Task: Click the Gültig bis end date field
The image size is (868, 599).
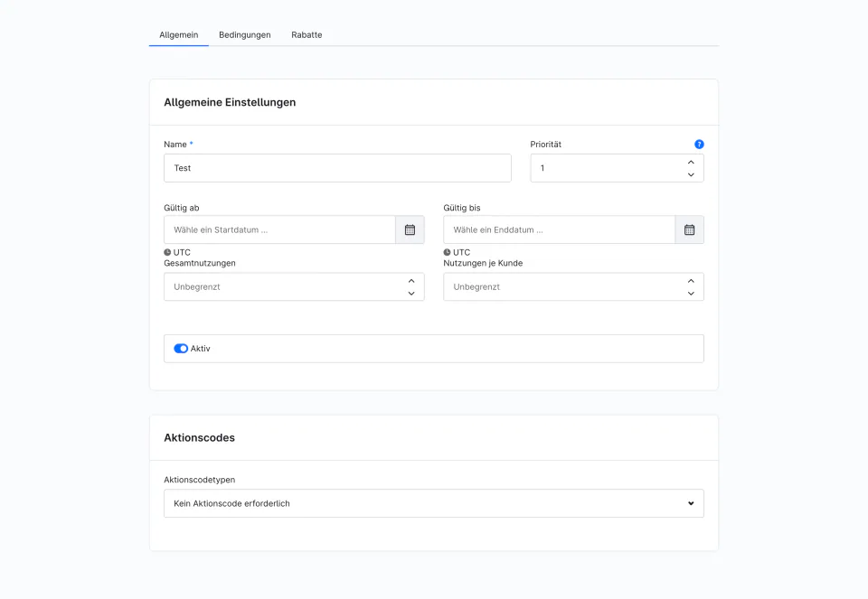Action: pyautogui.click(x=559, y=229)
